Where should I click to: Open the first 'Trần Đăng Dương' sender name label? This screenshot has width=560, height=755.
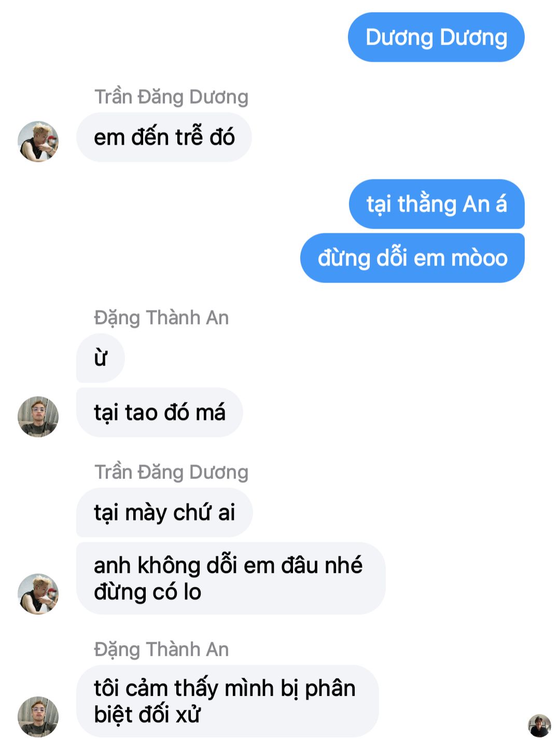pyautogui.click(x=171, y=97)
